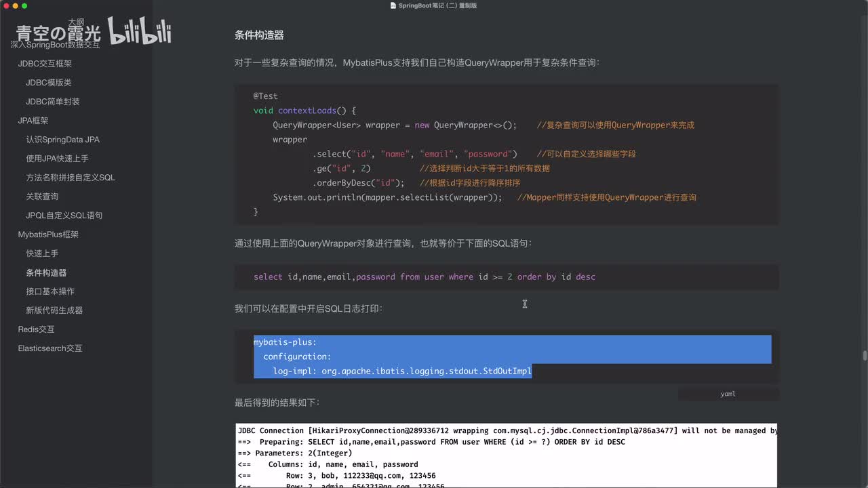The height and width of the screenshot is (488, 868).
Task: Click the @Test annotation in the code
Action: click(x=266, y=96)
